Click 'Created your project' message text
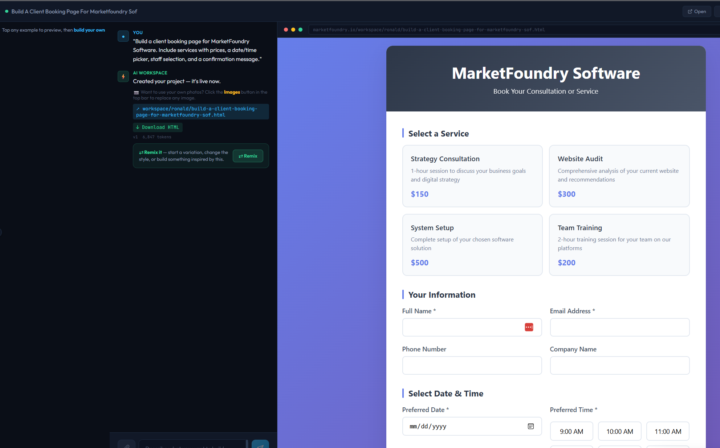This screenshot has width=720, height=448. coord(176,81)
